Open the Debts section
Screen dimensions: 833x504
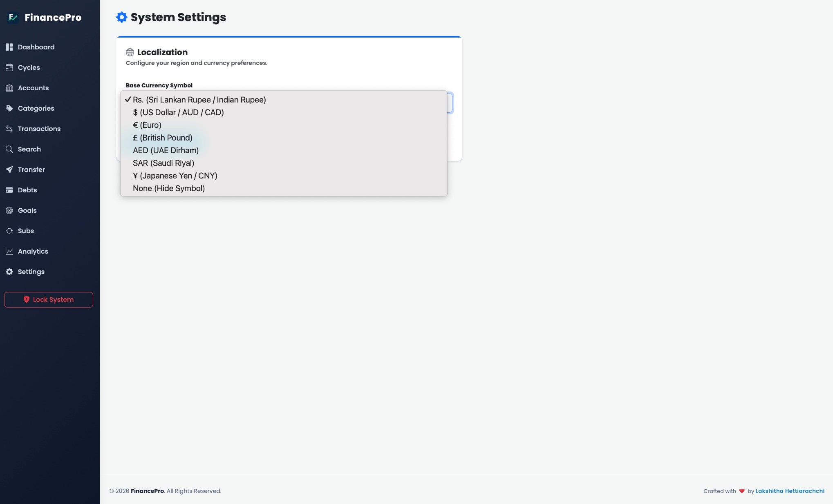pos(27,190)
